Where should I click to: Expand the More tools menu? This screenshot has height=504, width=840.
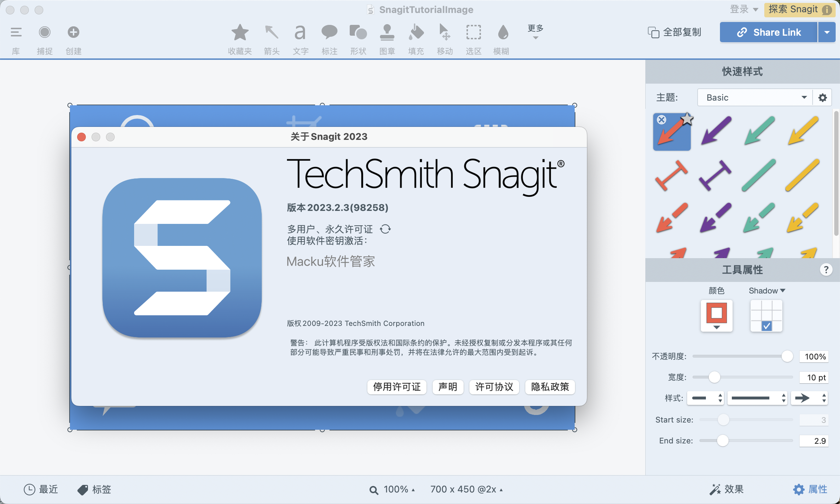535,32
